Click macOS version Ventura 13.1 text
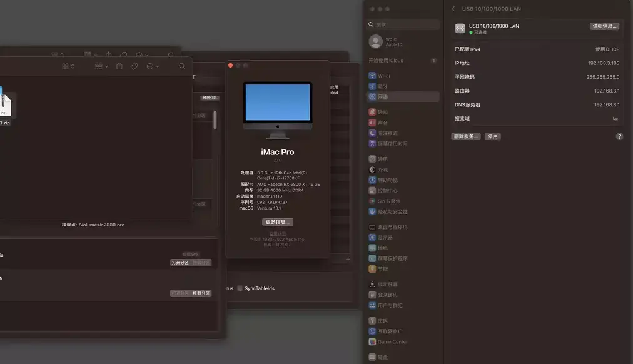Viewport: 633px width, 364px height. pos(268,209)
